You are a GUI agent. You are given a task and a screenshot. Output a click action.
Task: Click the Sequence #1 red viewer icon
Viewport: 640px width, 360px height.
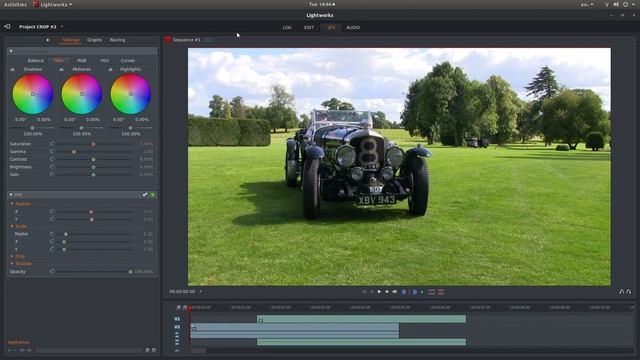click(x=168, y=40)
